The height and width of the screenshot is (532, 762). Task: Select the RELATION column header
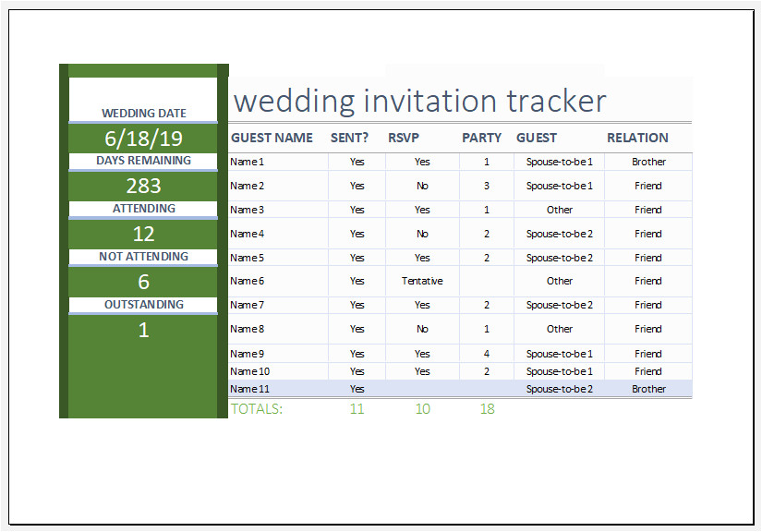pyautogui.click(x=637, y=138)
